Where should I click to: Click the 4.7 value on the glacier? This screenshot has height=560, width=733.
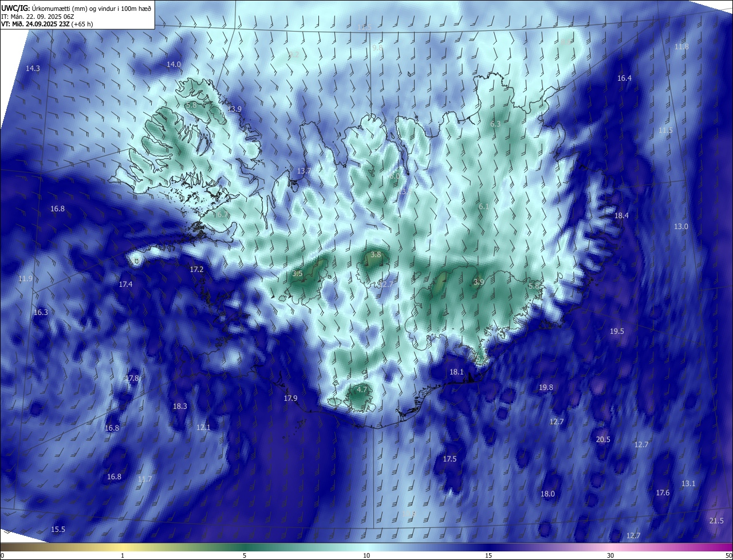(x=362, y=389)
